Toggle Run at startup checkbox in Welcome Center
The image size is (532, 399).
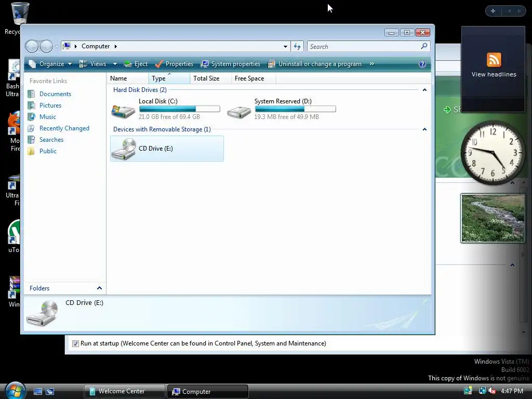(x=75, y=344)
